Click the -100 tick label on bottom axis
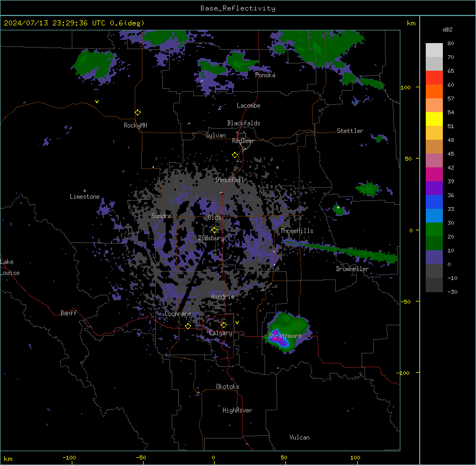The image size is (476, 465). click(69, 458)
